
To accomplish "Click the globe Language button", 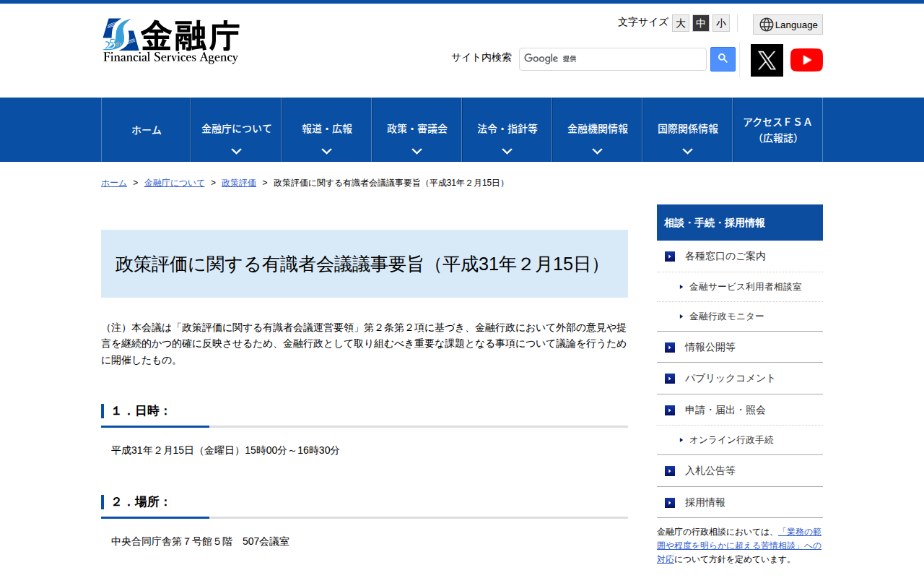I will (787, 24).
